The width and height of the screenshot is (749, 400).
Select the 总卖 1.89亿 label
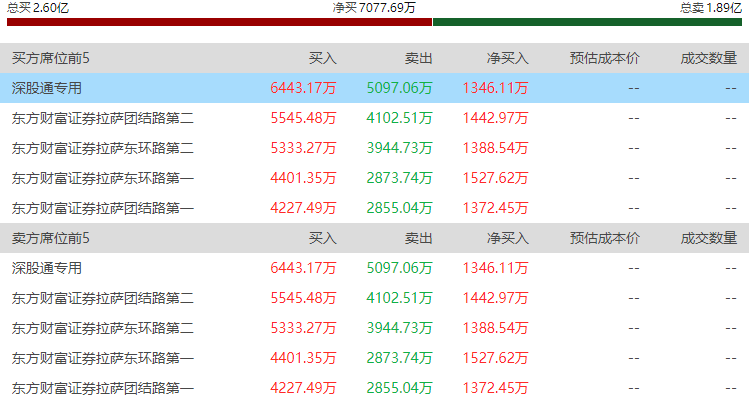[x=711, y=8]
